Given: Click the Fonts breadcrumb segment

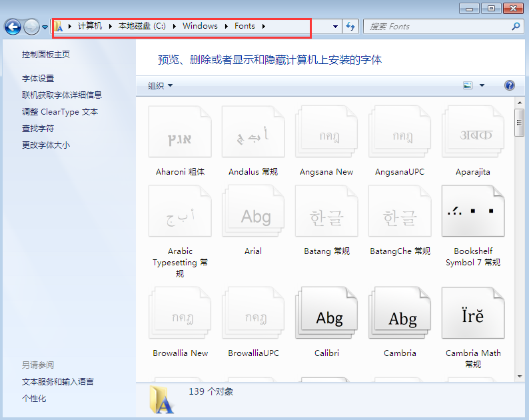Looking at the screenshot, I should [x=245, y=26].
